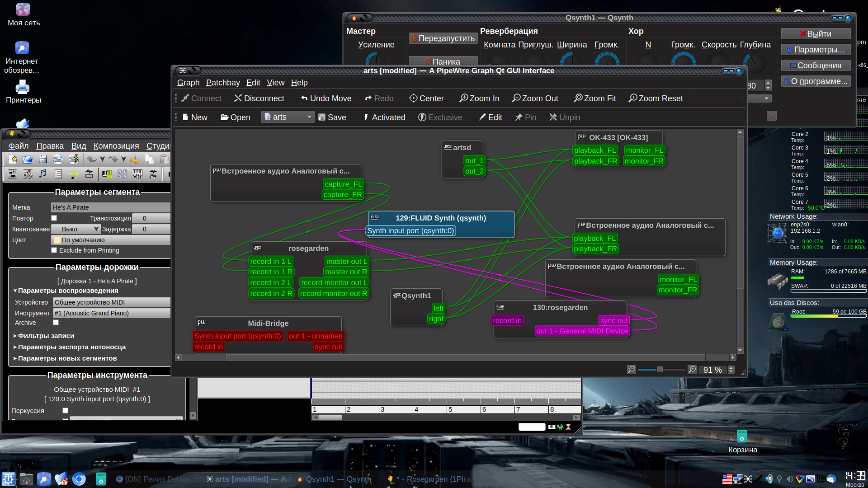Open the arts patchbay dropdown

(288, 117)
